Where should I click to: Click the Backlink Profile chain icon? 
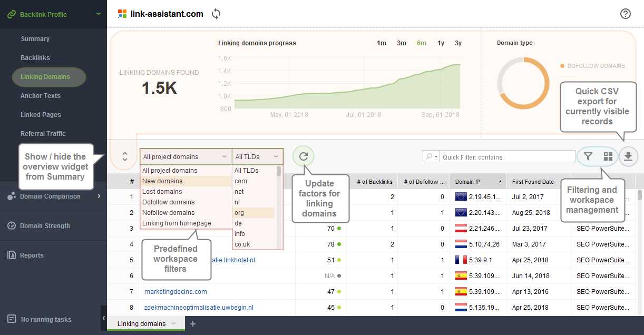(x=11, y=14)
